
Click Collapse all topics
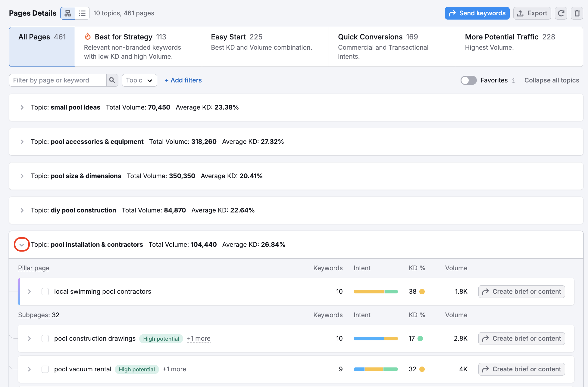tap(552, 80)
